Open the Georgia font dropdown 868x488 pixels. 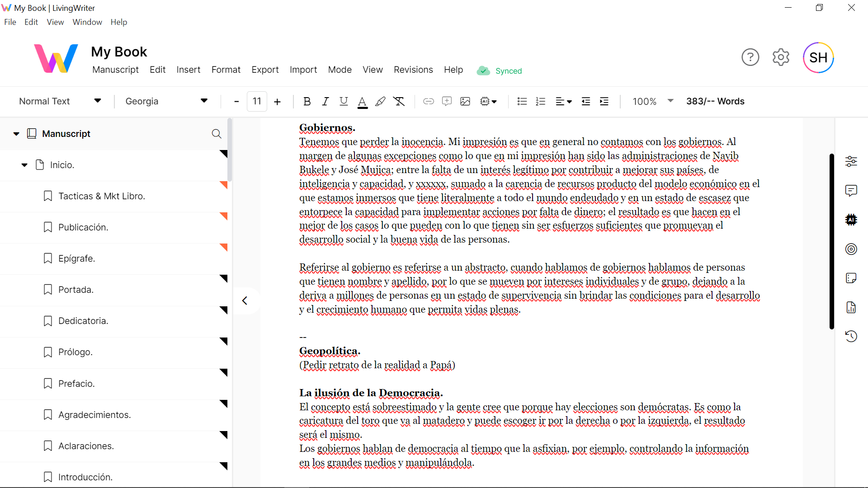click(166, 101)
